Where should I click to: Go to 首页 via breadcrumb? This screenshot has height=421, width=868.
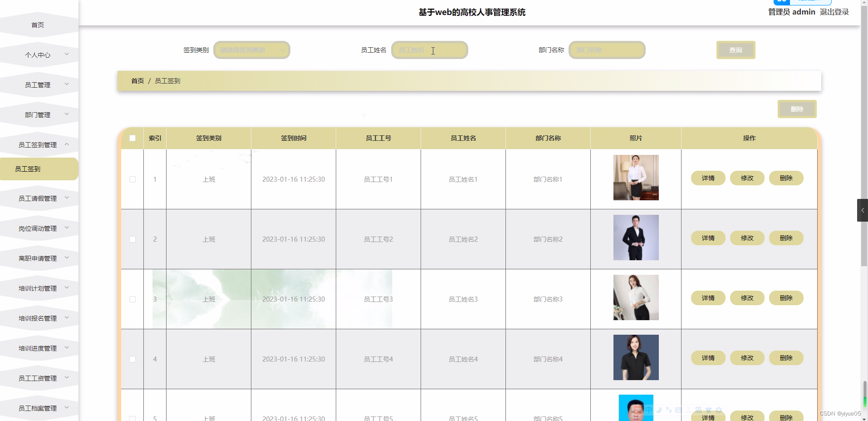137,81
